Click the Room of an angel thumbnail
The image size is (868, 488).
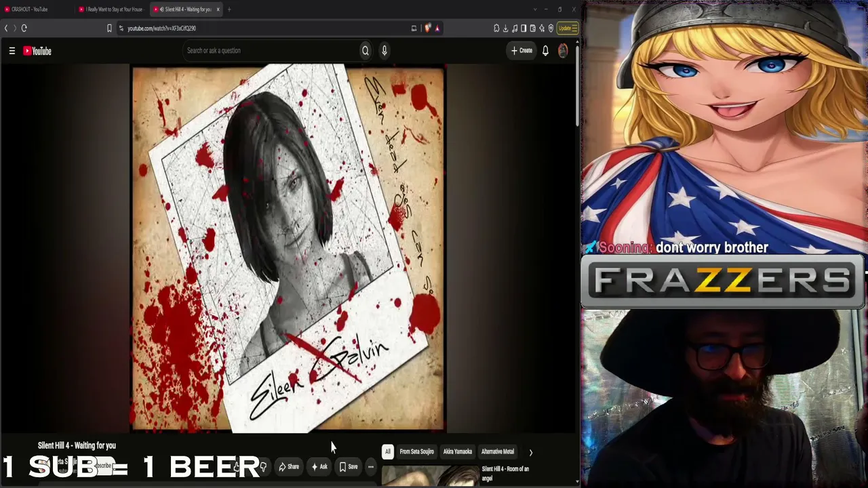point(430,476)
